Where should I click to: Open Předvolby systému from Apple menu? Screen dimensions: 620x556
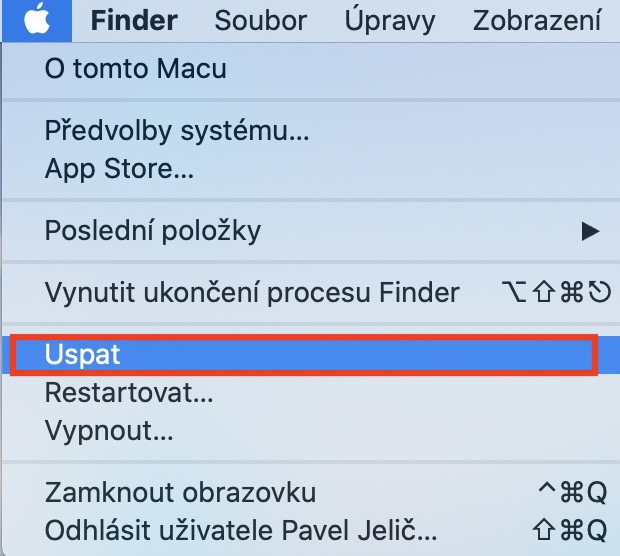(x=177, y=130)
